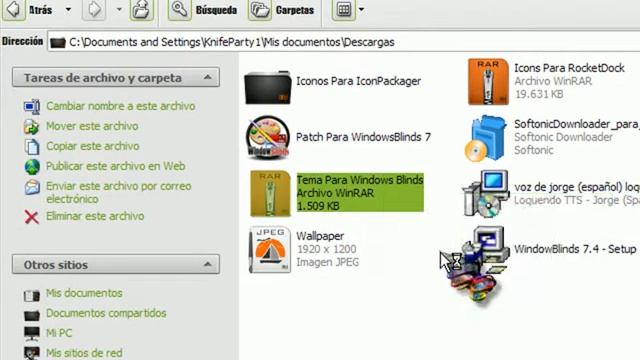Select the SoftonicDownloader installer icon

[487, 138]
